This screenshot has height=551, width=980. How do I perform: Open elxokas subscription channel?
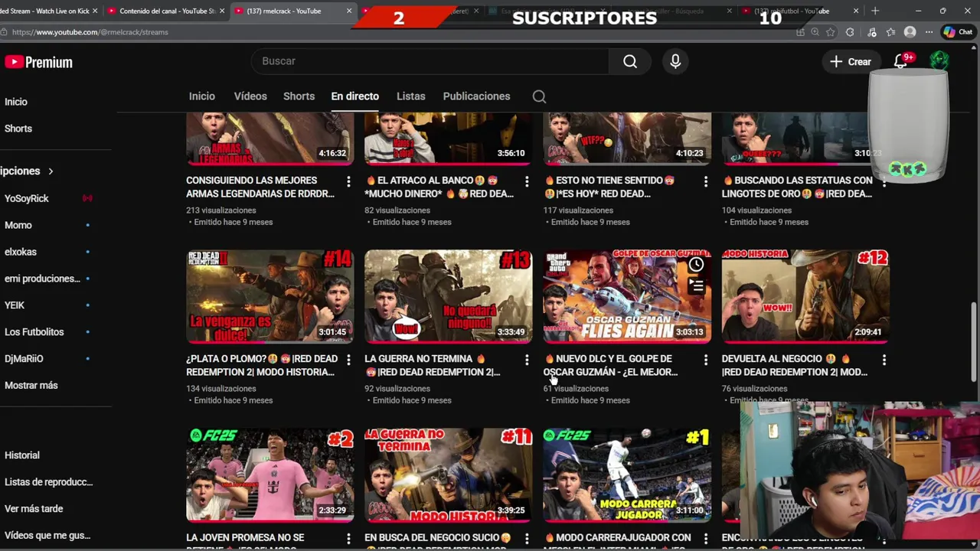coord(21,252)
